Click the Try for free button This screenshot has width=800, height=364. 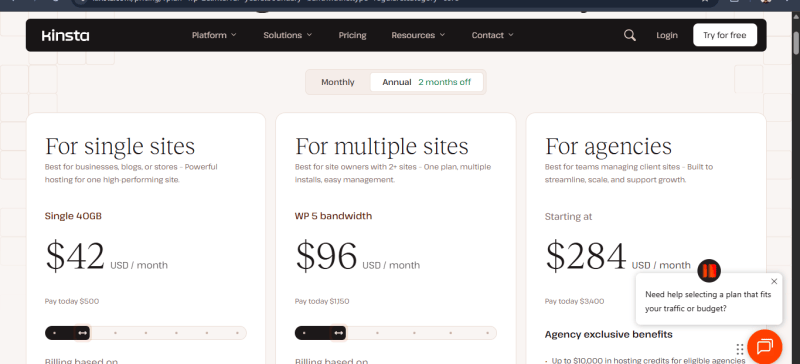(x=725, y=35)
